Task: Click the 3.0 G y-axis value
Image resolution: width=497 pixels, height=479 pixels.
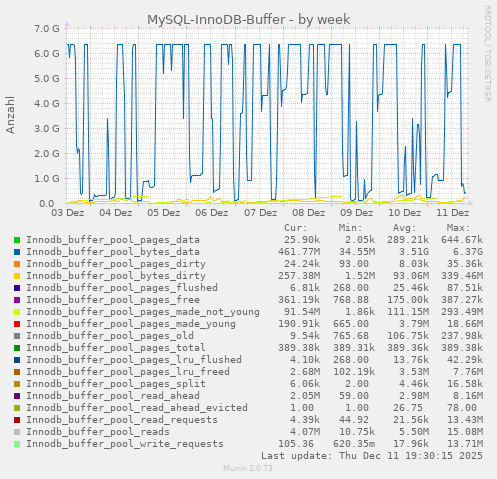Action: tap(47, 128)
